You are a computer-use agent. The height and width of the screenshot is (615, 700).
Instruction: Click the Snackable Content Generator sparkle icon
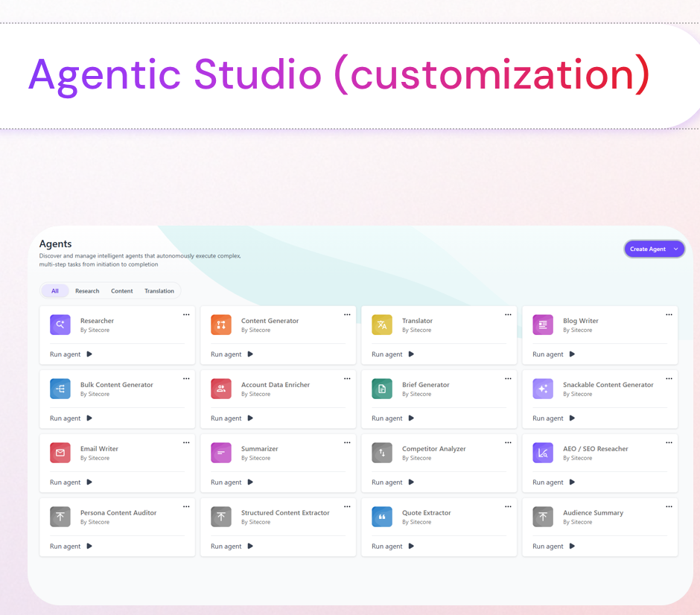pos(543,389)
